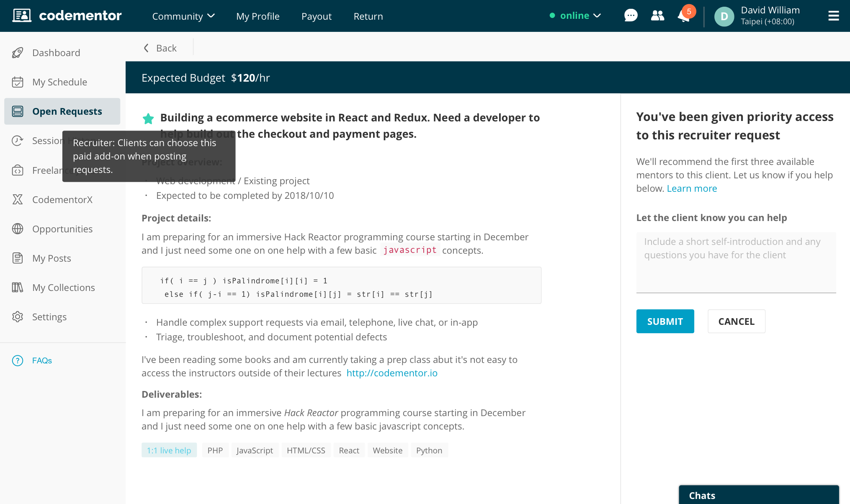Open My Profile in top navigation
Image resolution: width=850 pixels, height=504 pixels.
pyautogui.click(x=258, y=16)
